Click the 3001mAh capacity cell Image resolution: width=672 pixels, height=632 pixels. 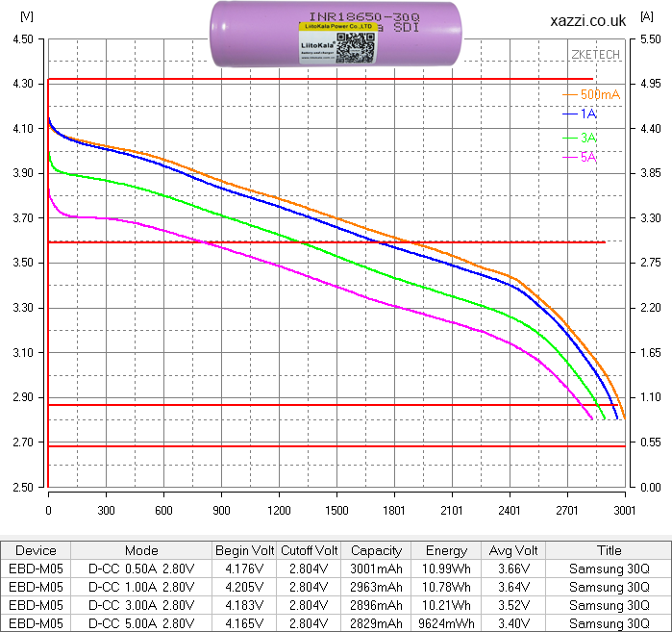click(x=376, y=569)
